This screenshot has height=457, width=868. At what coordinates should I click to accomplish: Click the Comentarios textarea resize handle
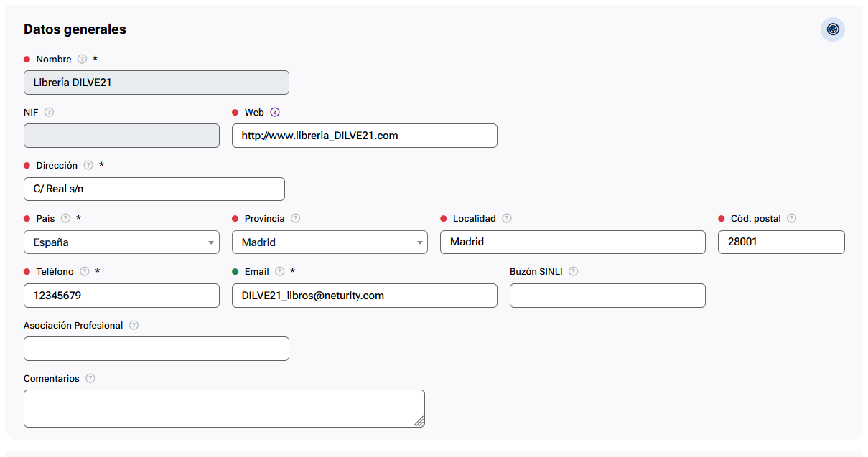click(419, 421)
